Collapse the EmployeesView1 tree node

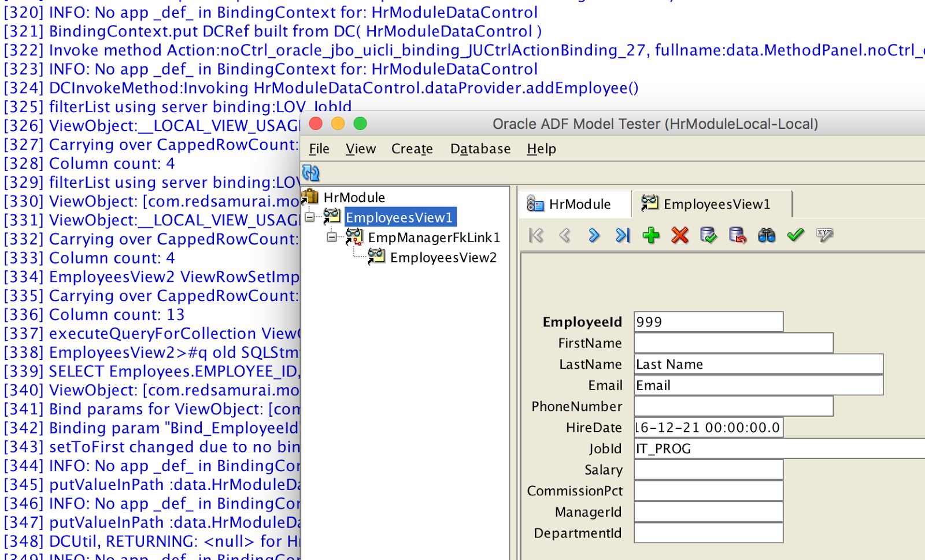point(310,217)
